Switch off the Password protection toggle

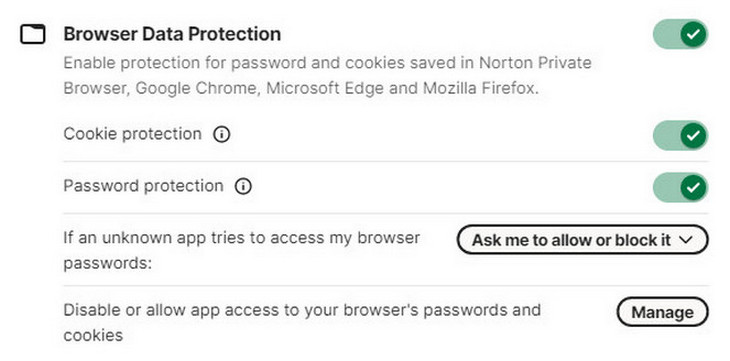pyautogui.click(x=680, y=187)
